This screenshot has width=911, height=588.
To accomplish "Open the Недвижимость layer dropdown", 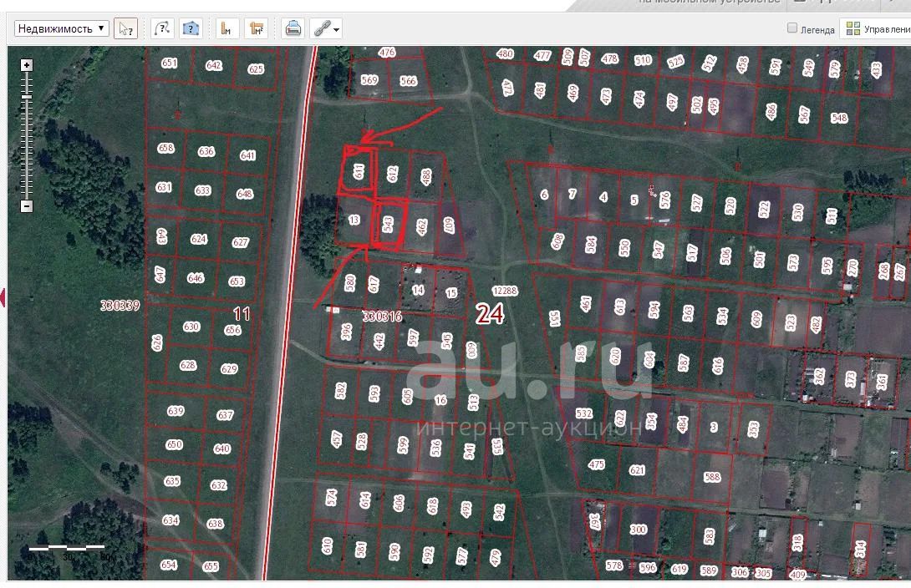I will [61, 28].
